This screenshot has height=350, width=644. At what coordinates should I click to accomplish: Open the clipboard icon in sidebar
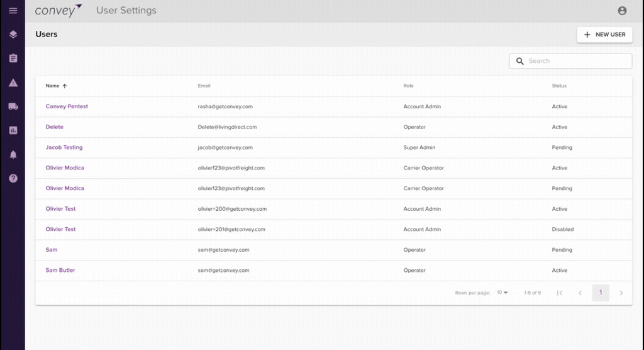13,59
